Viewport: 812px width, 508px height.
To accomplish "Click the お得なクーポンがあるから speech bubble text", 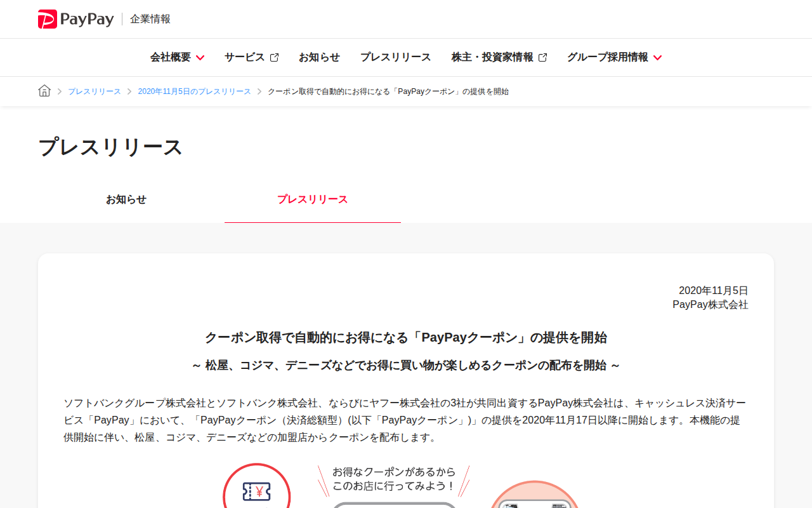I will 394,479.
